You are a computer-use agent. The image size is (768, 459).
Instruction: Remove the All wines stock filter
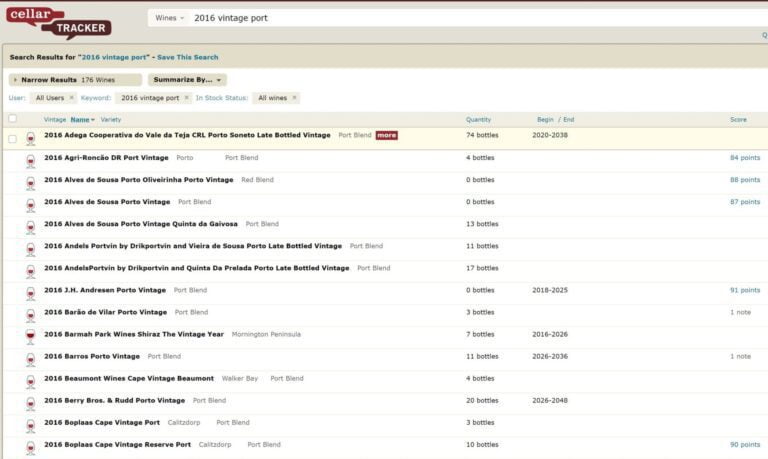click(x=294, y=98)
